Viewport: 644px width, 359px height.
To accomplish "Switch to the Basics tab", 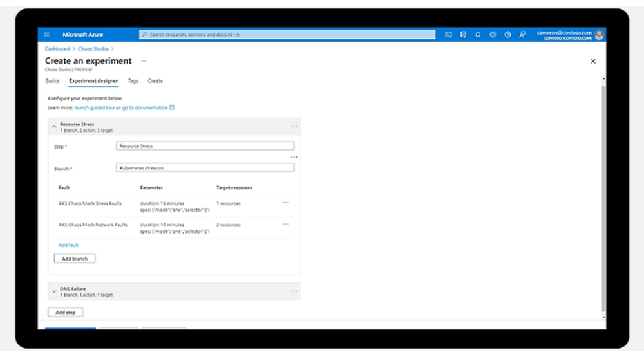I will pos(52,81).
